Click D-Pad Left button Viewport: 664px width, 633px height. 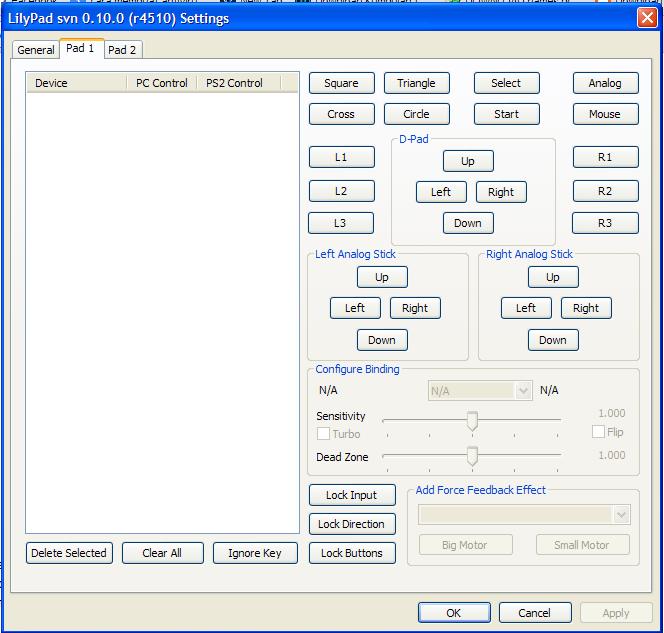coord(441,192)
